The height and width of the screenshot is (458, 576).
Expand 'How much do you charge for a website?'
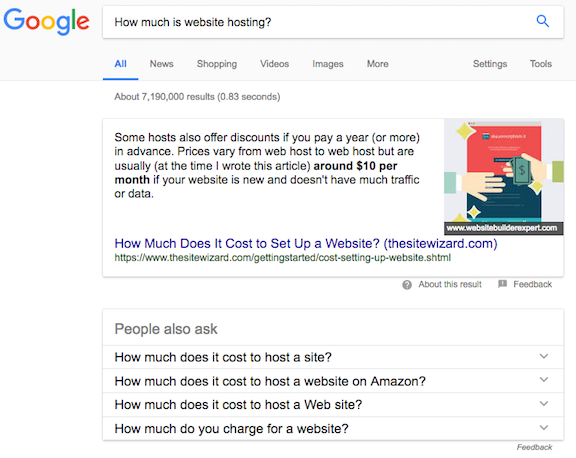pos(333,428)
